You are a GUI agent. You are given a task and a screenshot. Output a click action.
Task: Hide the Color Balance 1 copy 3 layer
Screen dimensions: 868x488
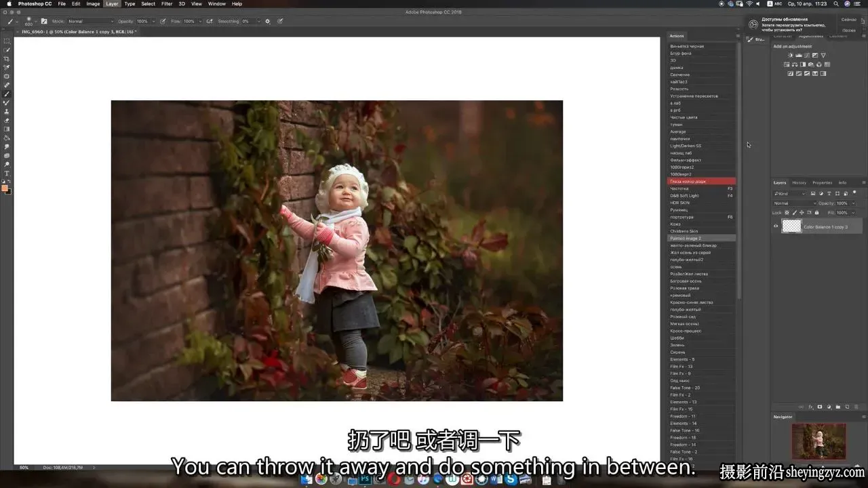776,226
